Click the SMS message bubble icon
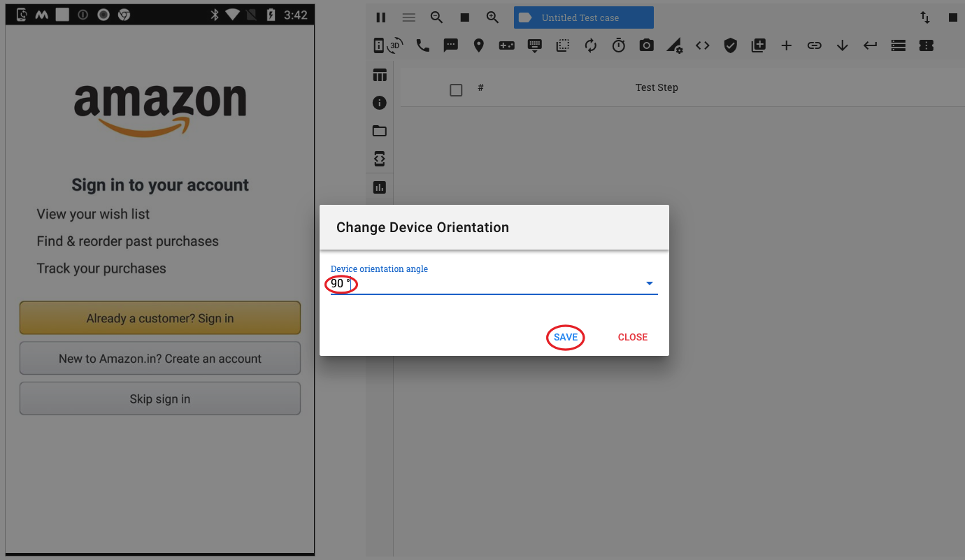Image resolution: width=965 pixels, height=560 pixels. (451, 45)
